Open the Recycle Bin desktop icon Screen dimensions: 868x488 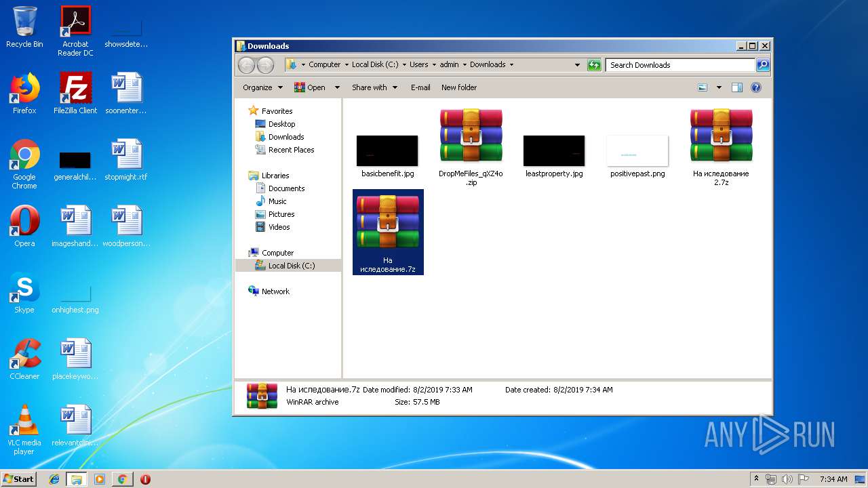pos(24,27)
